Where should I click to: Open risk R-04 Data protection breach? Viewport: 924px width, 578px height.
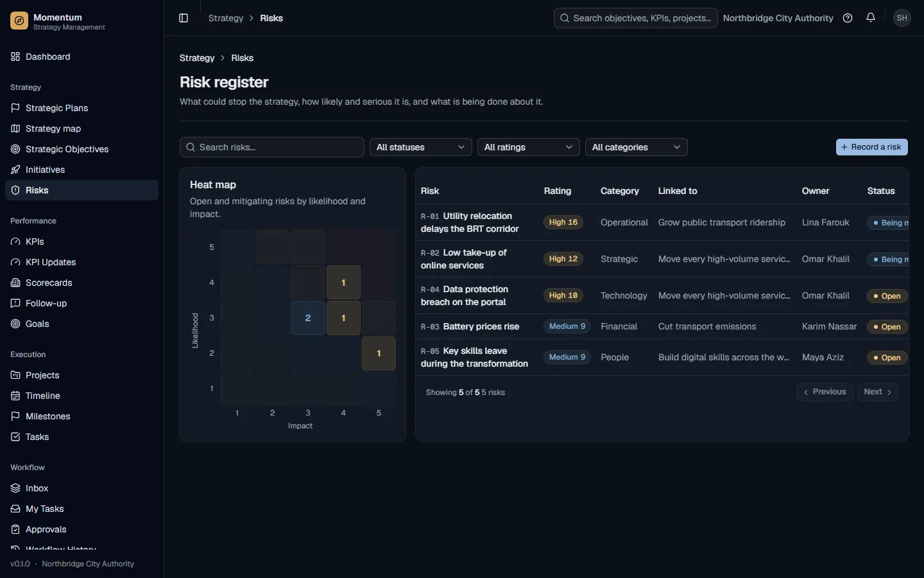465,295
